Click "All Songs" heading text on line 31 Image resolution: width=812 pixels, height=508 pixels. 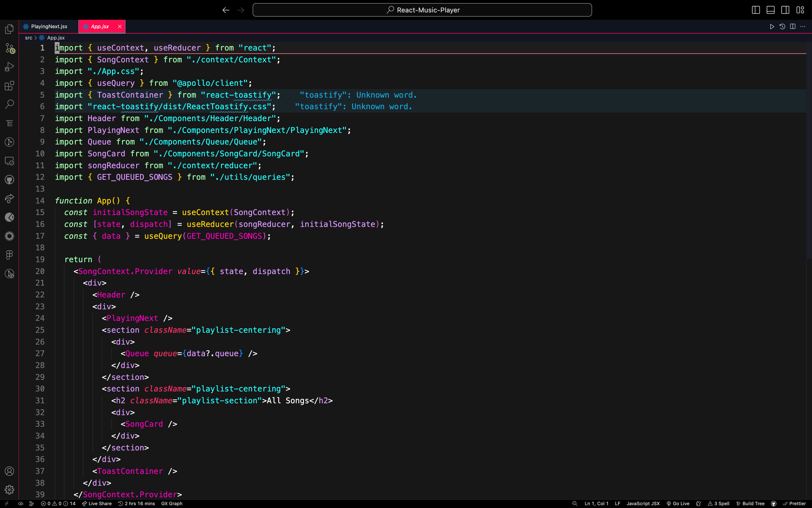288,400
